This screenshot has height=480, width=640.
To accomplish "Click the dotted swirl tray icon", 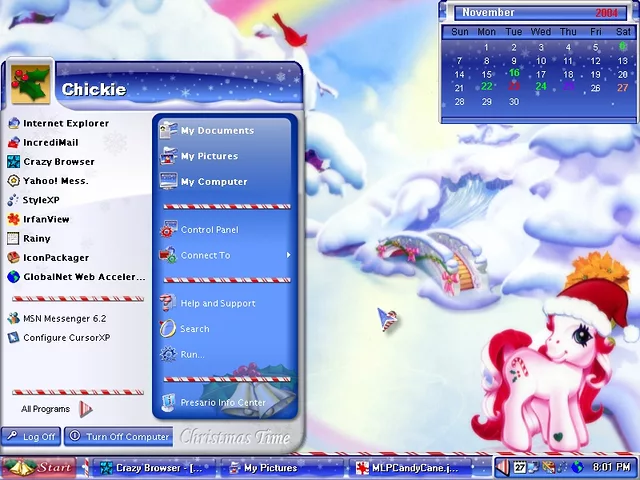I will coord(563,467).
